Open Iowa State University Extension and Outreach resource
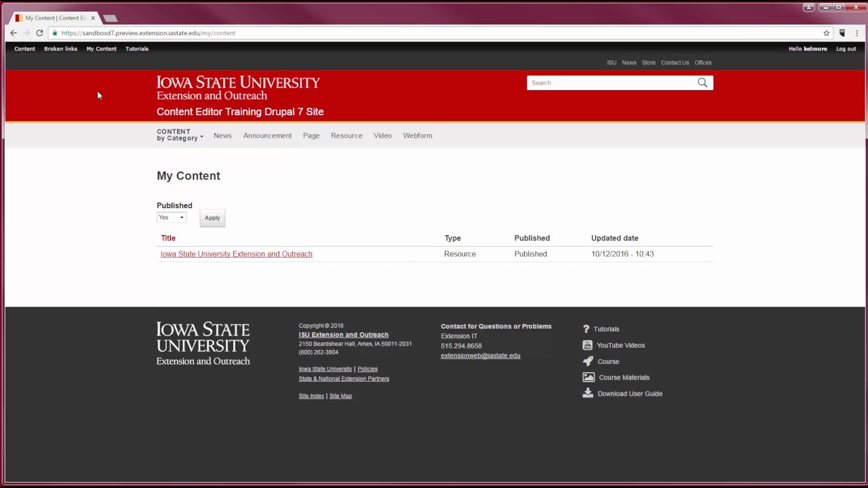Image resolution: width=868 pixels, height=488 pixels. click(x=237, y=254)
